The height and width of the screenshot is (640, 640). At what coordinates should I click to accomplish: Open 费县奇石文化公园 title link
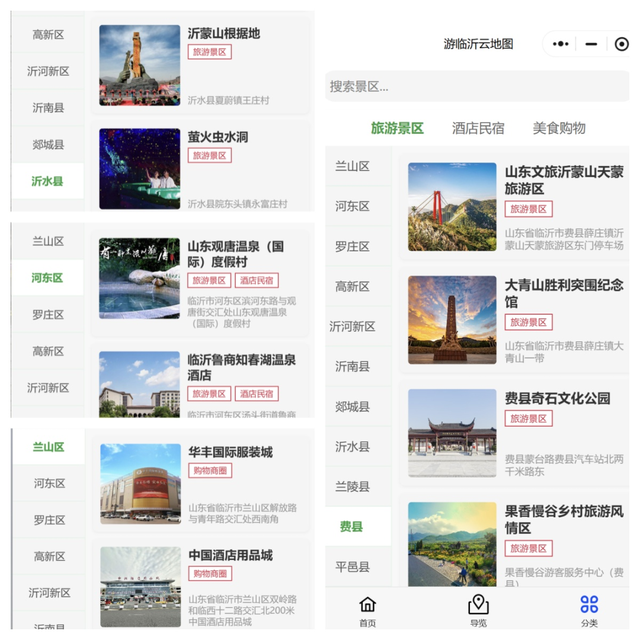[x=557, y=398]
